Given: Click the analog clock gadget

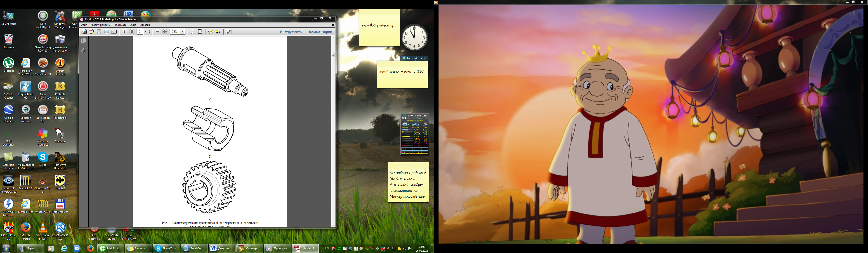Looking at the screenshot, I should [415, 37].
